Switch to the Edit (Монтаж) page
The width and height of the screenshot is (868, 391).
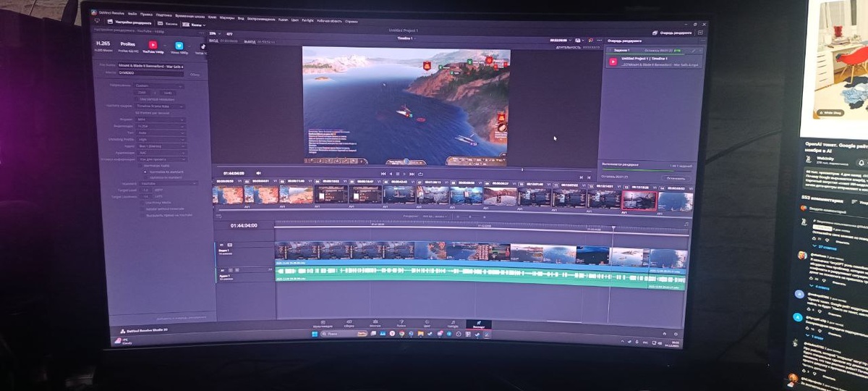click(x=375, y=324)
